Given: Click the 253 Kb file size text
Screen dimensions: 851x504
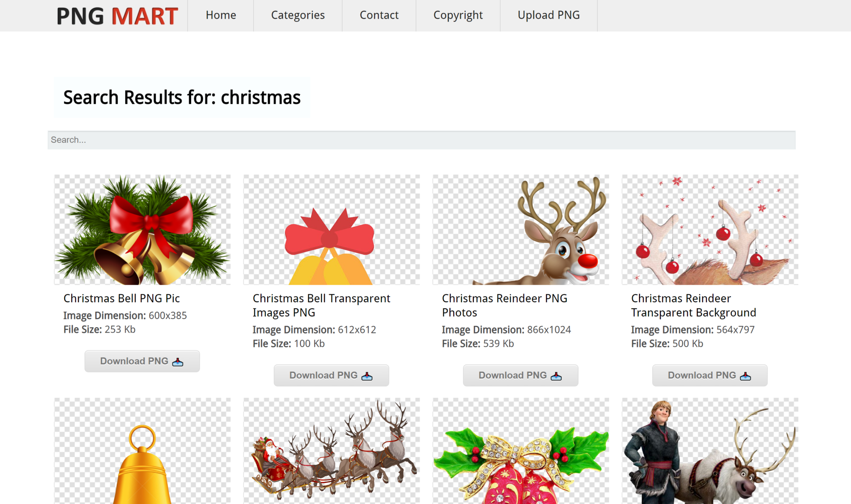Looking at the screenshot, I should (120, 330).
